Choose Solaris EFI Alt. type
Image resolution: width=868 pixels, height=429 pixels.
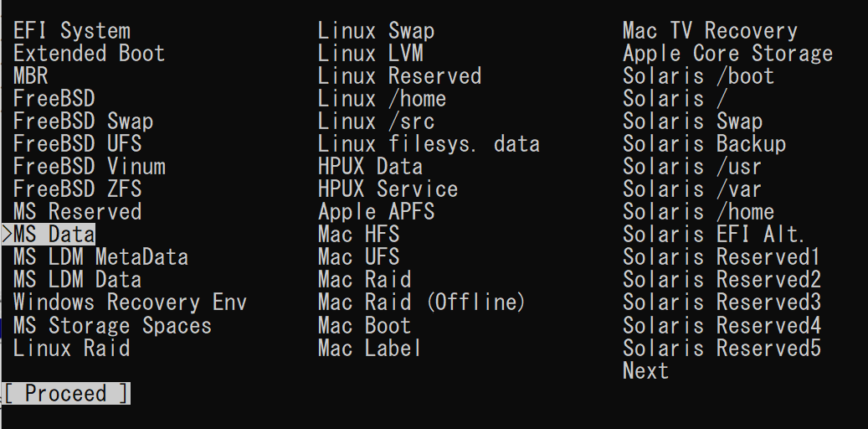(x=713, y=235)
